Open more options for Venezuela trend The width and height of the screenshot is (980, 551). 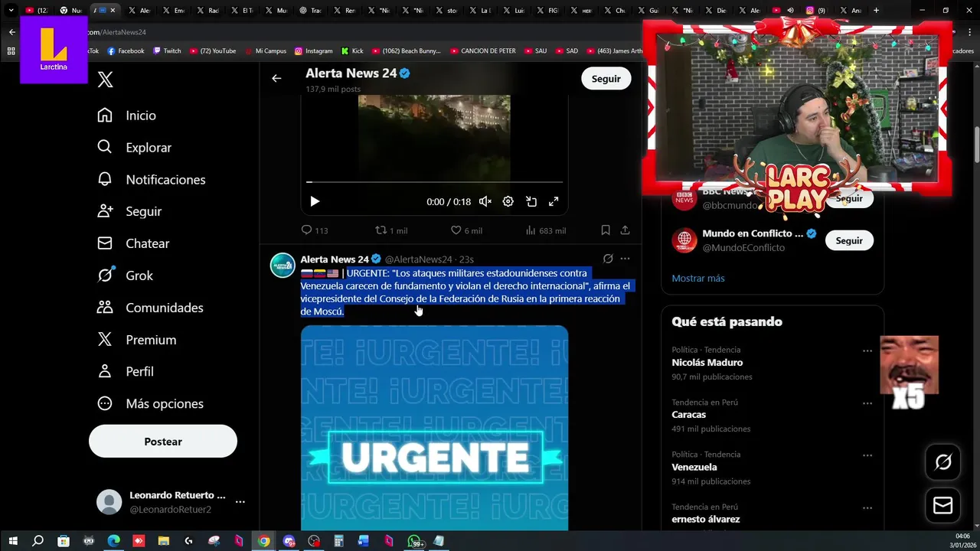[x=867, y=455]
